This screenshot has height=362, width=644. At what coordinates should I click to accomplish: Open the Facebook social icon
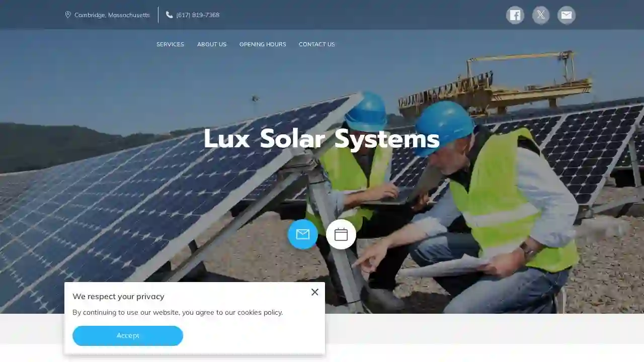515,15
